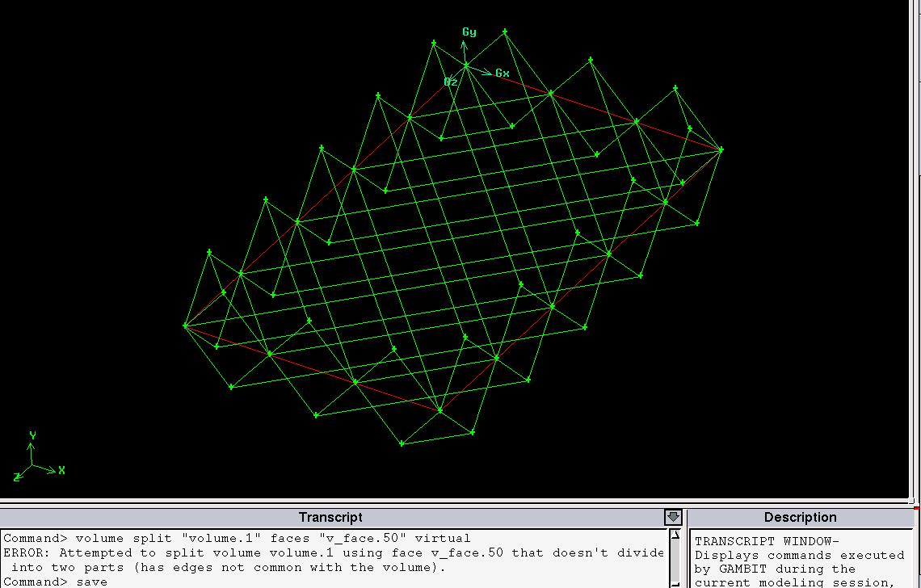921x588 pixels.
Task: Select the Gx axis label
Action: tap(503, 73)
